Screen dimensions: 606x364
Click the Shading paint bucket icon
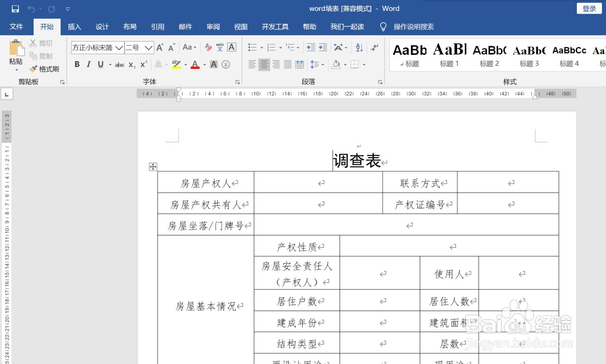click(336, 64)
